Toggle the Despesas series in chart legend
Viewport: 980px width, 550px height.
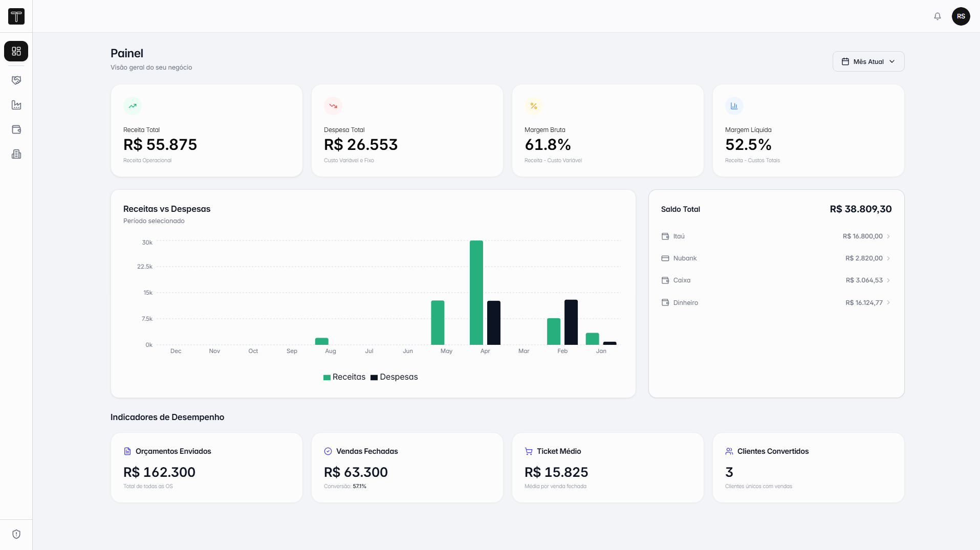click(394, 377)
